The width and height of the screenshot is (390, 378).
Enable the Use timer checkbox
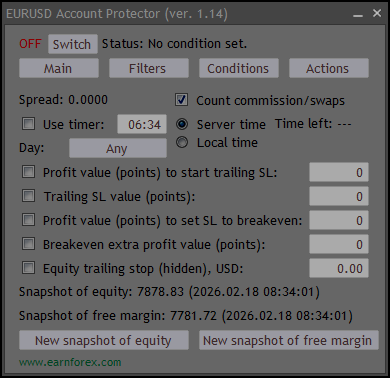pyautogui.click(x=28, y=124)
